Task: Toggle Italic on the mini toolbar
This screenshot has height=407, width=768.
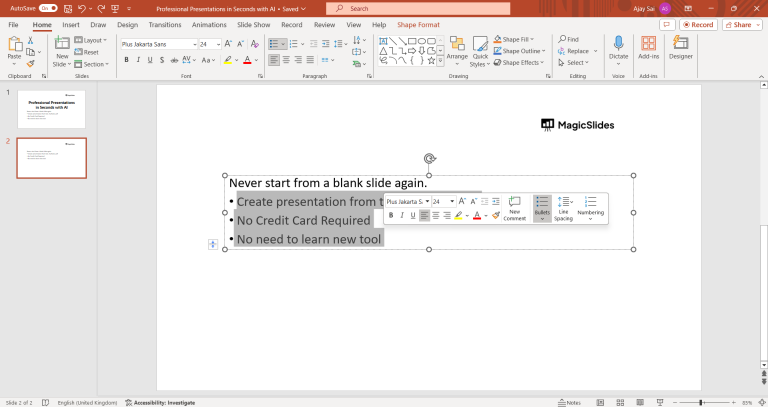Action: pyautogui.click(x=402, y=215)
